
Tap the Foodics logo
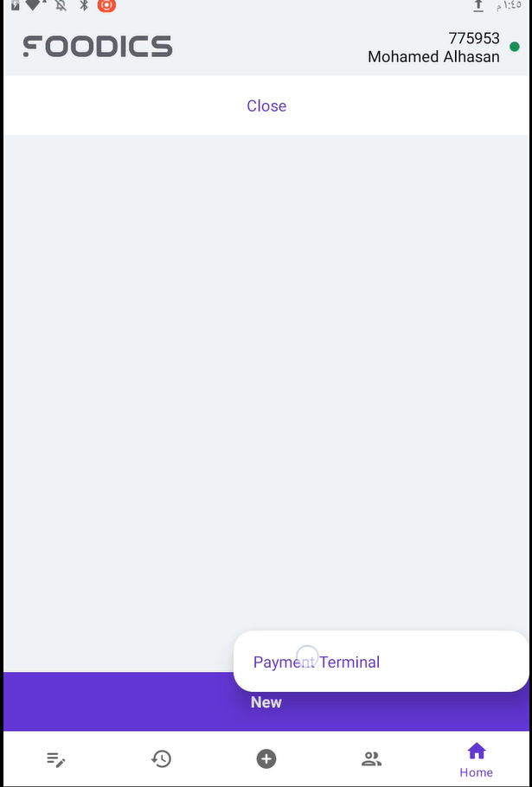click(98, 46)
